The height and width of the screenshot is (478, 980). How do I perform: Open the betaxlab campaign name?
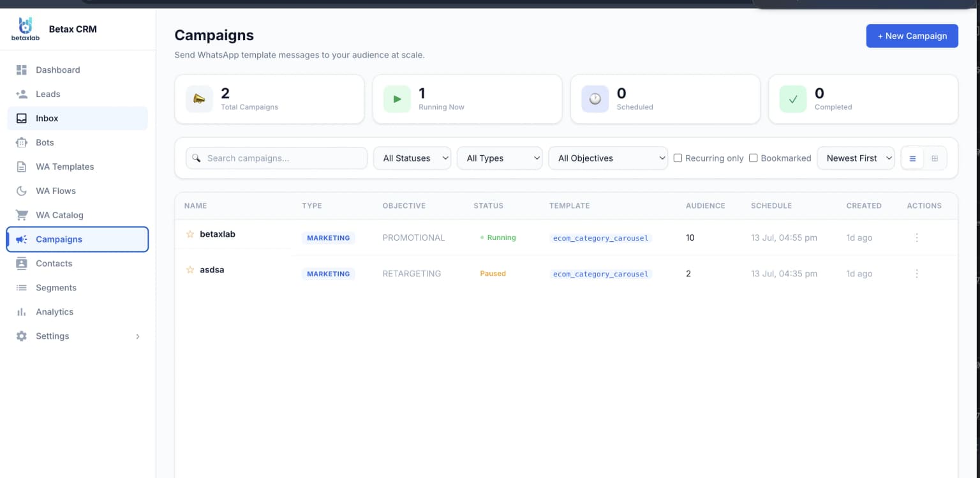(218, 234)
